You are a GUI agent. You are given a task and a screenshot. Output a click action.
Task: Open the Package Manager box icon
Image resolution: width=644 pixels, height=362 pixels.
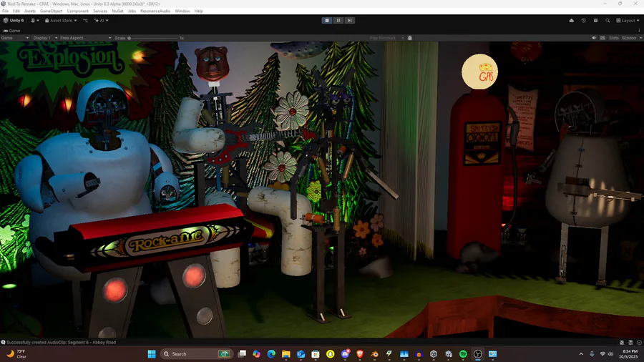pos(595,21)
